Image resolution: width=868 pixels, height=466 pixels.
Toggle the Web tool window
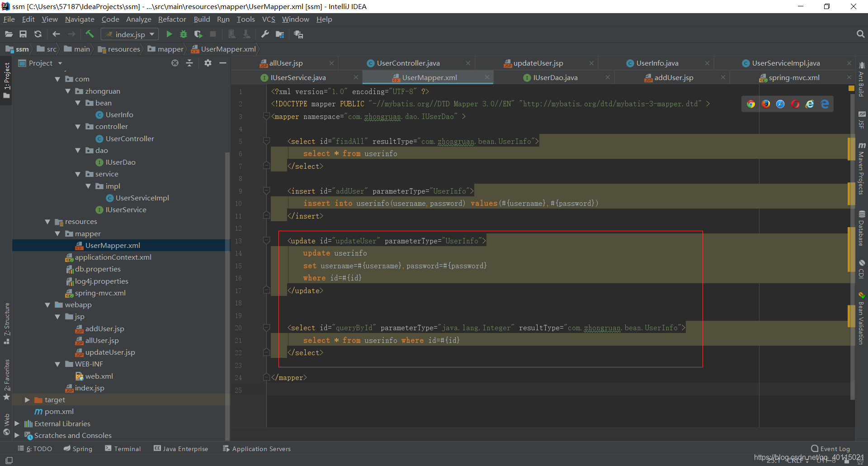6,424
